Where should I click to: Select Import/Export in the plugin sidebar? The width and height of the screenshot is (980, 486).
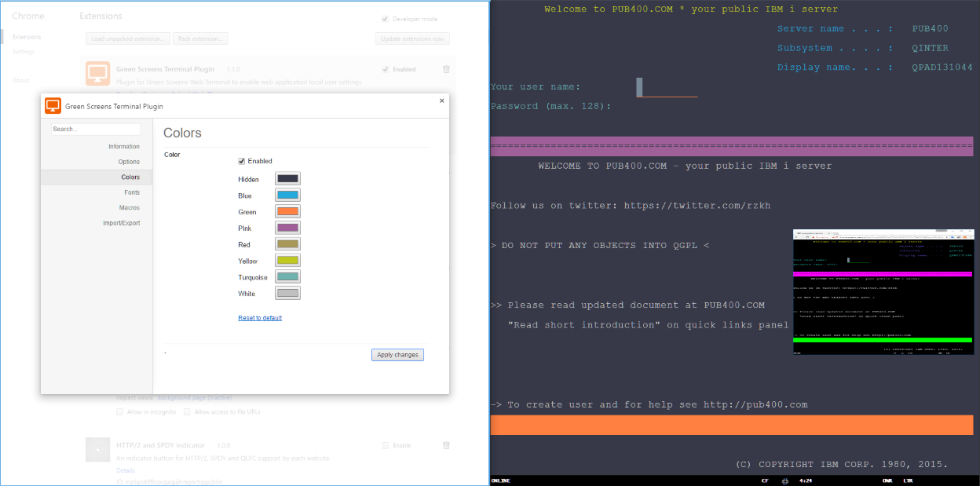click(121, 222)
